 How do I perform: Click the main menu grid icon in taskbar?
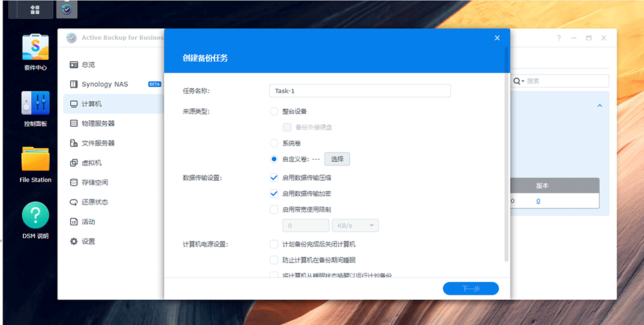click(35, 10)
